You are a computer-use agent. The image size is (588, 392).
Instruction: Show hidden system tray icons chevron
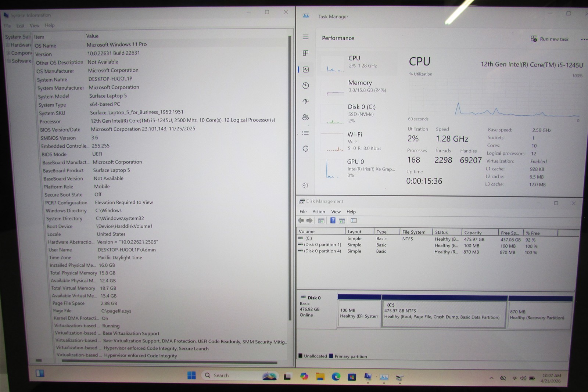[x=491, y=378]
